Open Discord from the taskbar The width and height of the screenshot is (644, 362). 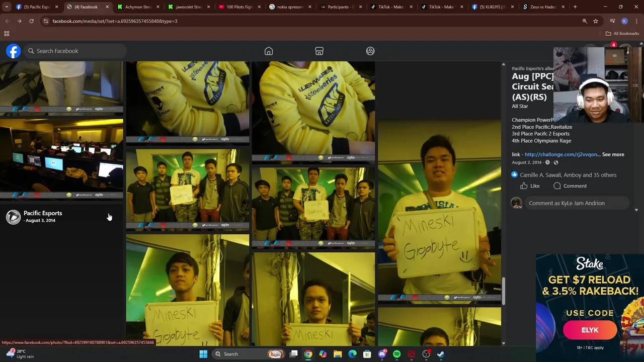[382, 354]
